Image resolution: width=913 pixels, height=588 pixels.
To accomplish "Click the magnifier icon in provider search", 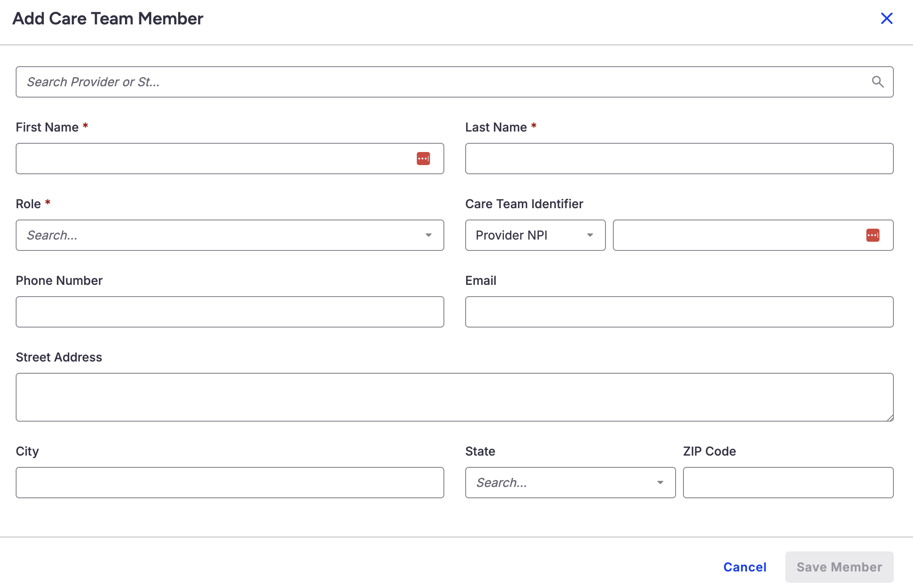I will (x=878, y=82).
